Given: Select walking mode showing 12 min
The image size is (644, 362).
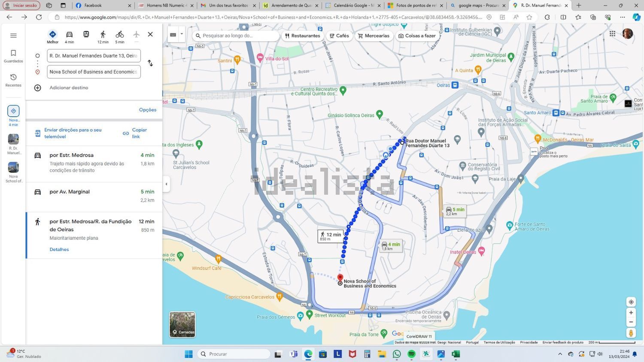Looking at the screenshot, I should [103, 37].
